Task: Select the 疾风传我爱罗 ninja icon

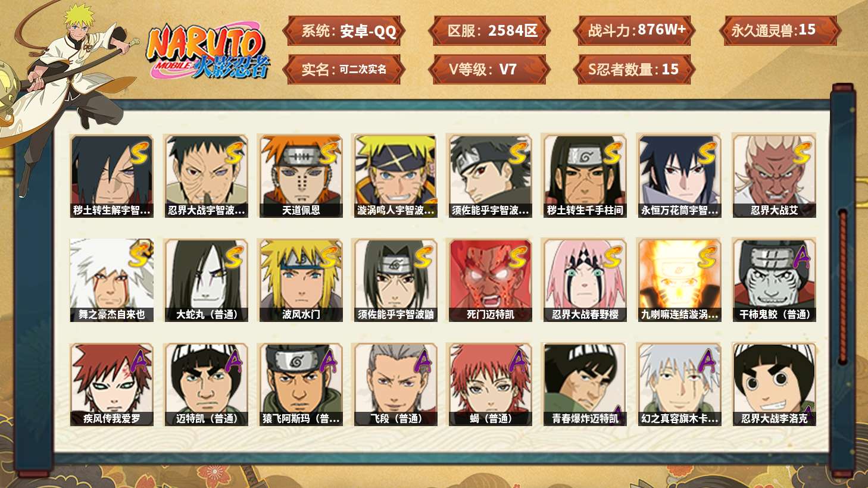Action: (x=111, y=384)
